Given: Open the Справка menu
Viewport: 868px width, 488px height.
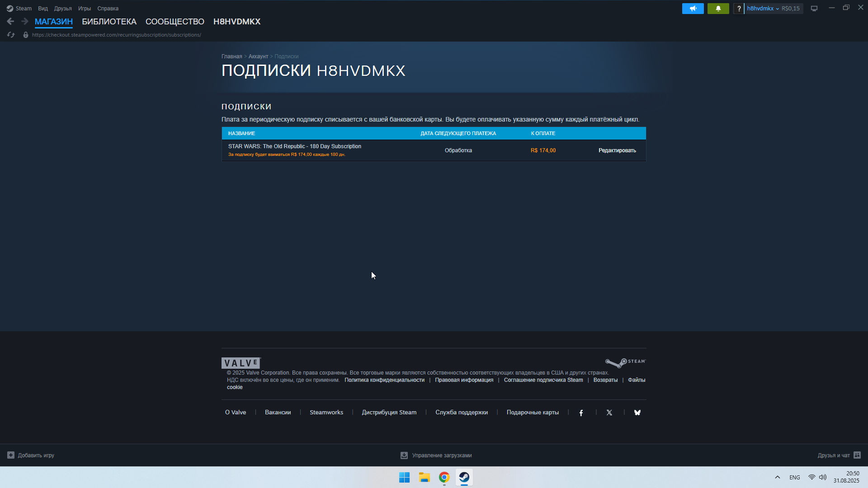Looking at the screenshot, I should (108, 9).
